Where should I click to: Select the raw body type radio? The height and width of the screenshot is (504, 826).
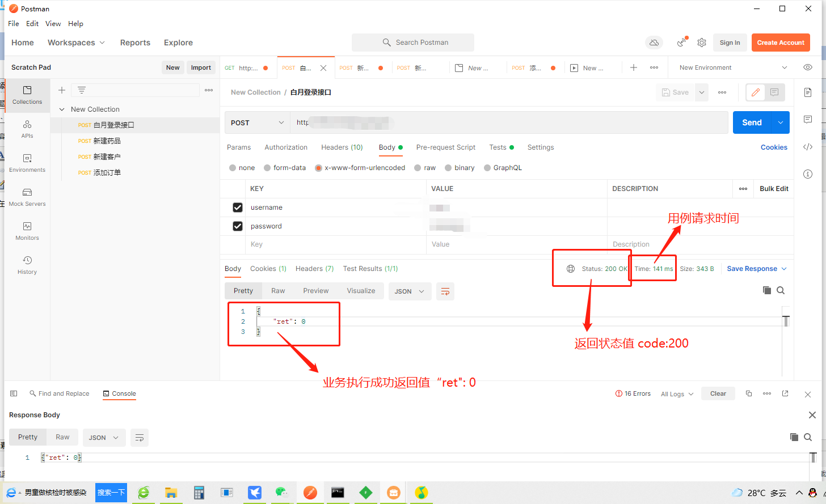pos(418,168)
